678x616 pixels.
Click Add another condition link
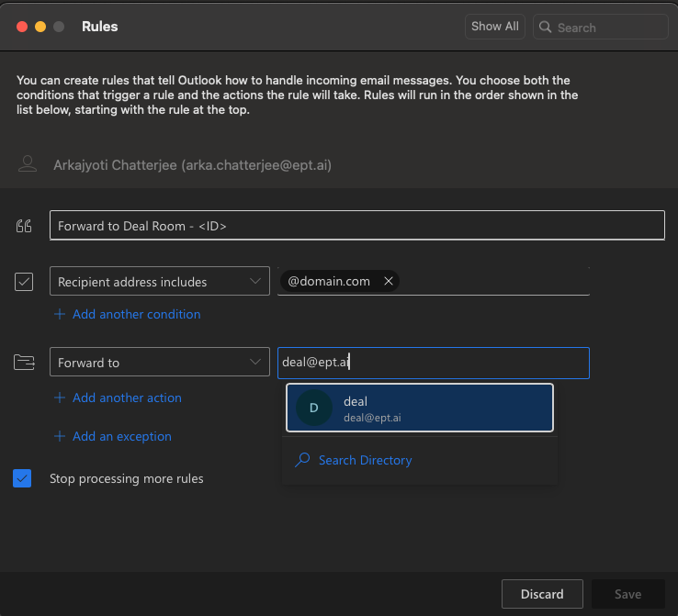136,314
